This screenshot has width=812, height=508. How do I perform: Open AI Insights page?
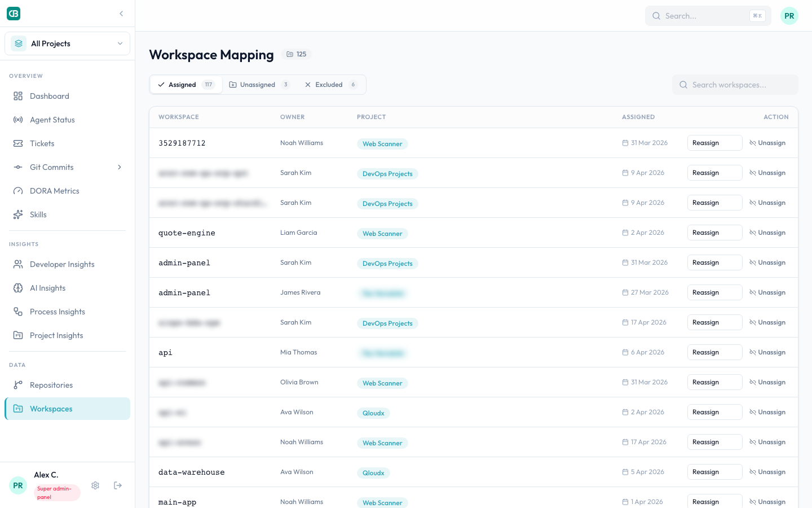click(x=67, y=288)
